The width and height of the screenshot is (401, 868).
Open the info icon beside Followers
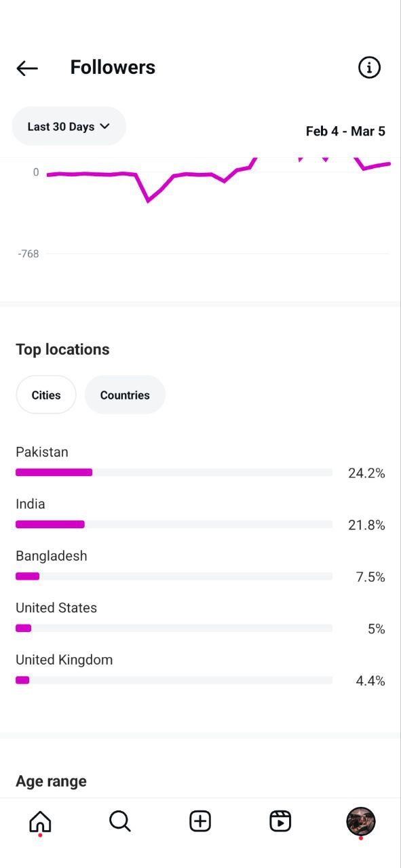click(369, 67)
